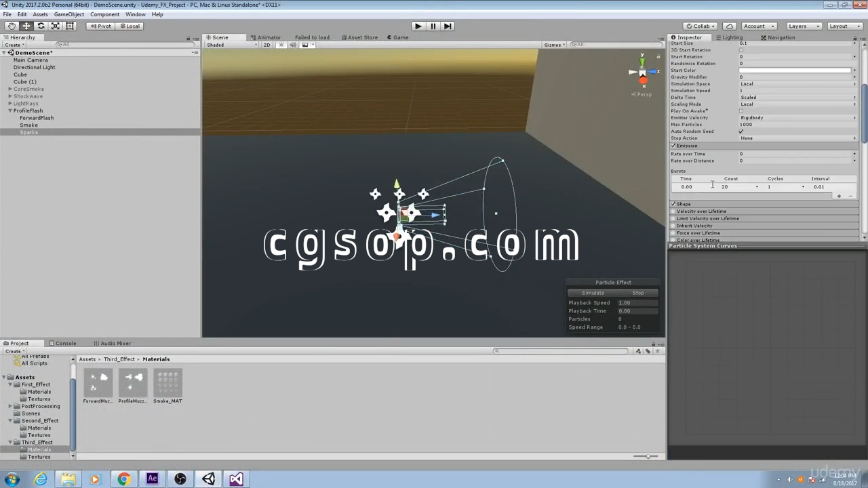Image resolution: width=868 pixels, height=488 pixels.
Task: Open Visual Studio from taskbar
Action: (236, 479)
